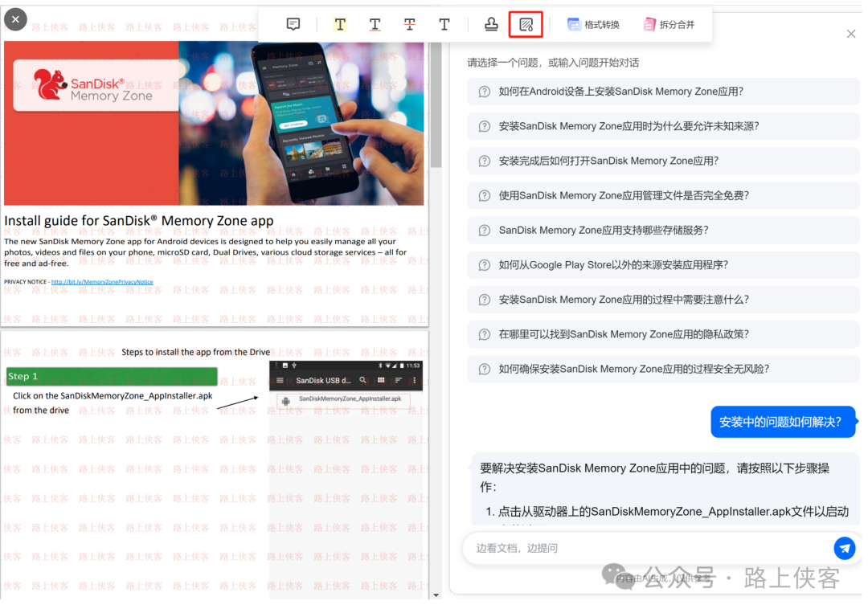Screen dimensions: 868x613
Task: Open 拆分合并 split and merge
Action: (669, 24)
